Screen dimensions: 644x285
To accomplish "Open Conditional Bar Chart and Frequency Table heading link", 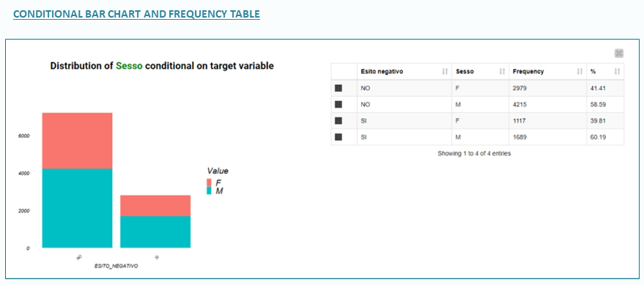I will click(136, 14).
